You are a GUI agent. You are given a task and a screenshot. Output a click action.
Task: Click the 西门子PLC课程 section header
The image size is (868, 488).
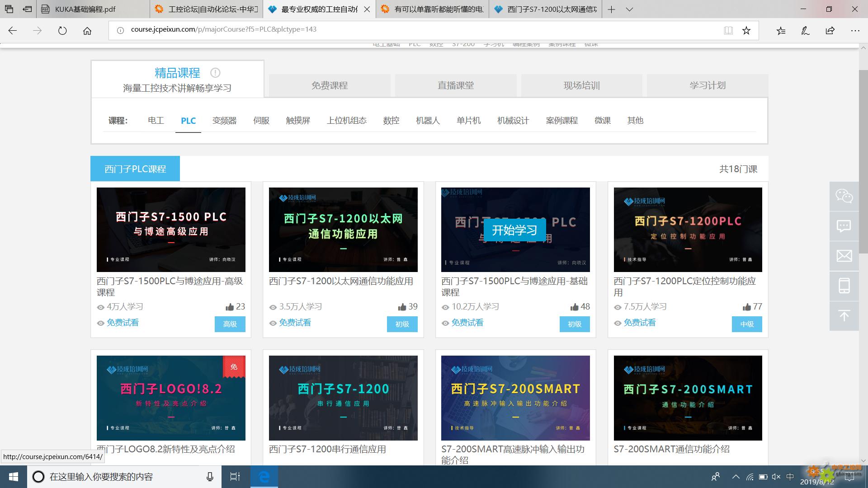[135, 169]
